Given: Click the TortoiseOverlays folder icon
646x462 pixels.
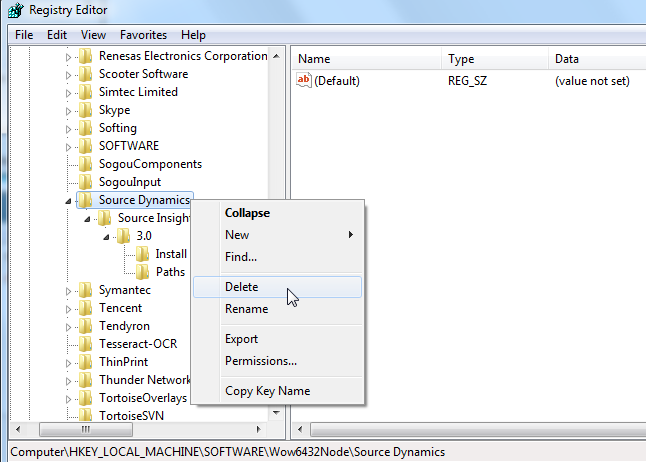Looking at the screenshot, I should click(86, 398).
